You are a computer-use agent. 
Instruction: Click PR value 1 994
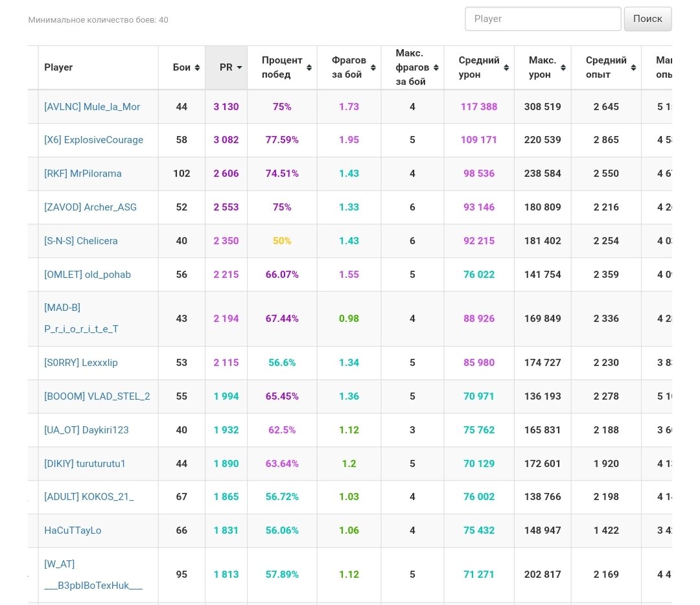(x=226, y=396)
